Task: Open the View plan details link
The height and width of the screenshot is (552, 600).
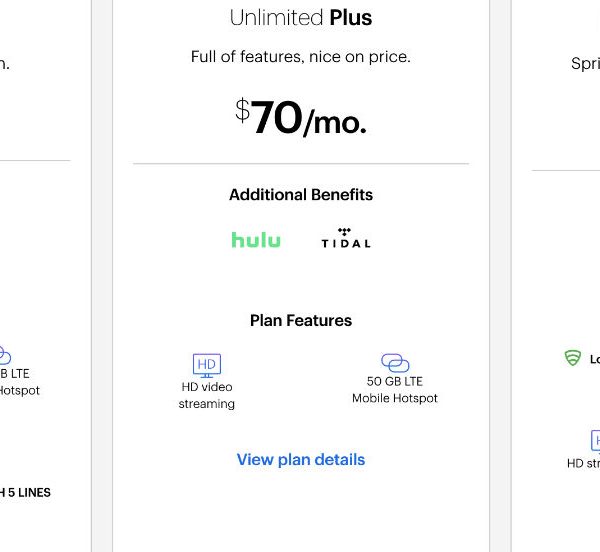Action: [301, 460]
